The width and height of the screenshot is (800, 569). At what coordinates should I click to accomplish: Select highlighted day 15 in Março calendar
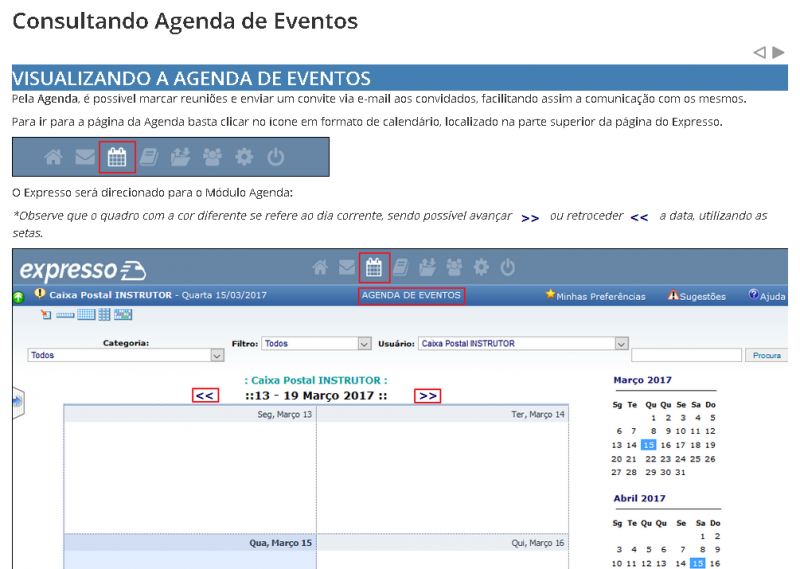[648, 445]
